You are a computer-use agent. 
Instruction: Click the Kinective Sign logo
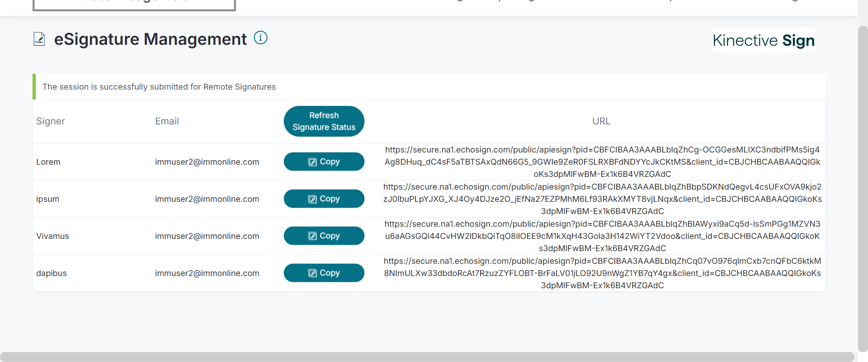click(764, 40)
